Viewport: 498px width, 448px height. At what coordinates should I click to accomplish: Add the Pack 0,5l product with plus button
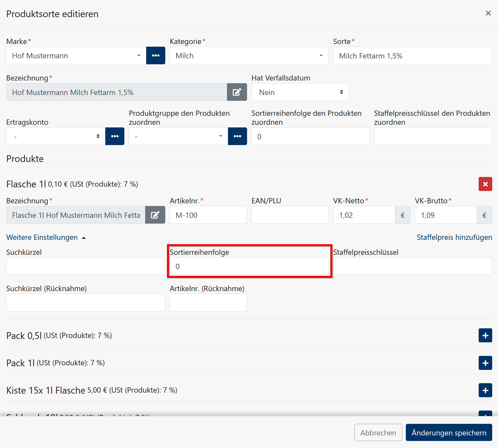pyautogui.click(x=485, y=336)
